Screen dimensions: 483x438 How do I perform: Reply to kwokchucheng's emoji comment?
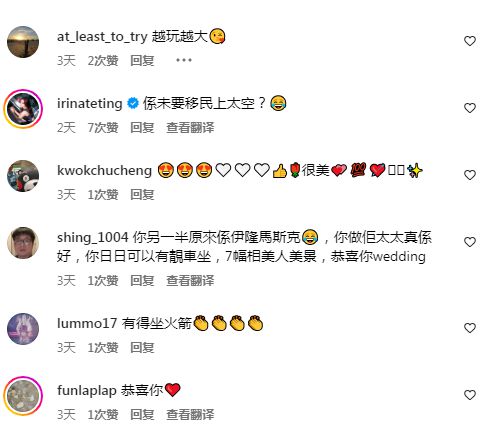pos(142,194)
